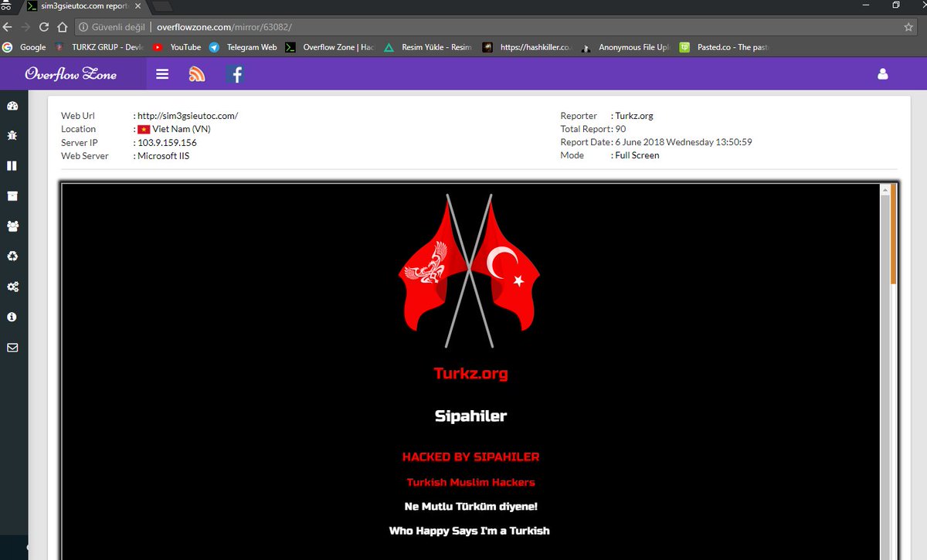The height and width of the screenshot is (560, 927).
Task: Click the Microsoft IIS web server text
Action: click(x=163, y=155)
